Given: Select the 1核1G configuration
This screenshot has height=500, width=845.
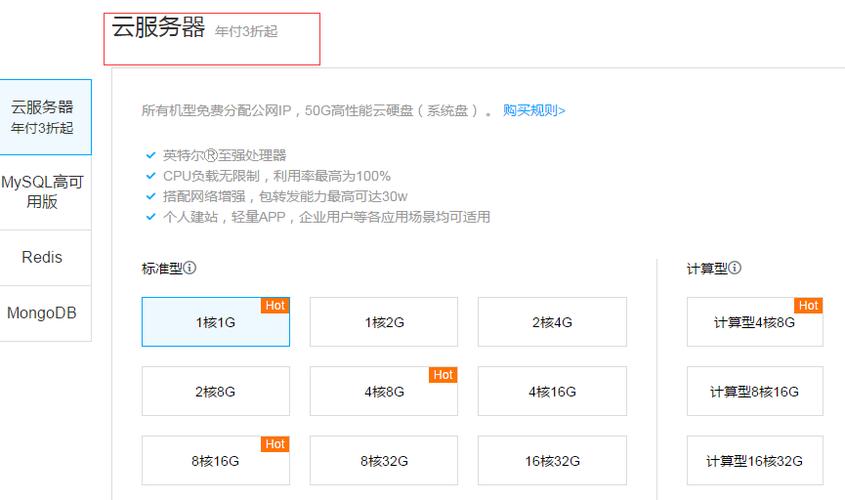Looking at the screenshot, I should [x=216, y=322].
